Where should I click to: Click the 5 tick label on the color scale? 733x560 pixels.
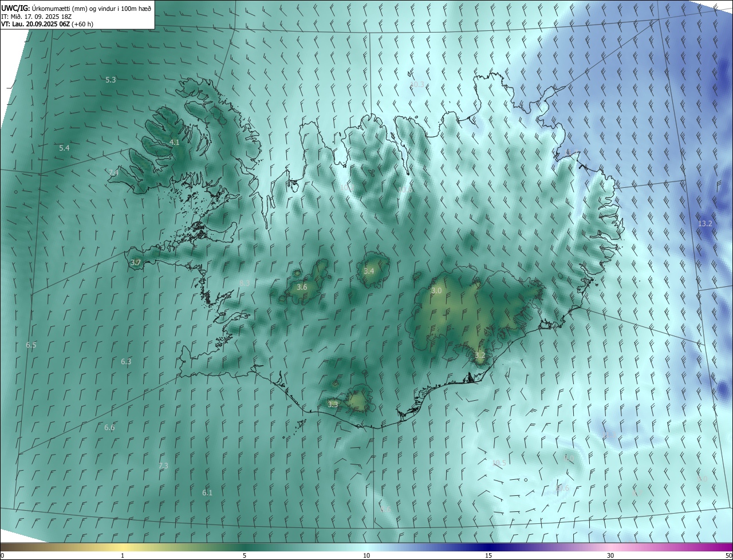[x=245, y=555]
